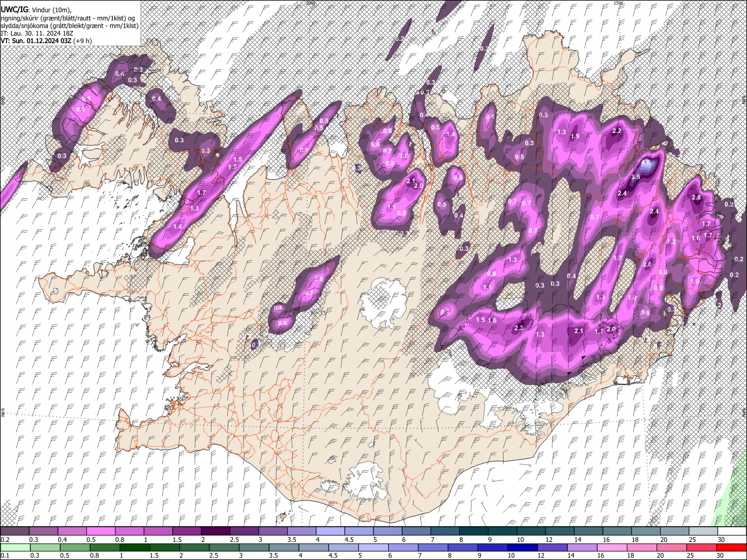Click the 2.5 label in the lower legend row
The width and height of the screenshot is (747, 560).
213,555
